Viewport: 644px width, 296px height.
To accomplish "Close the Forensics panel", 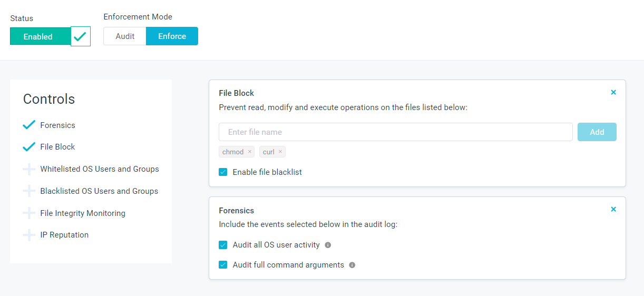I will coord(613,209).
